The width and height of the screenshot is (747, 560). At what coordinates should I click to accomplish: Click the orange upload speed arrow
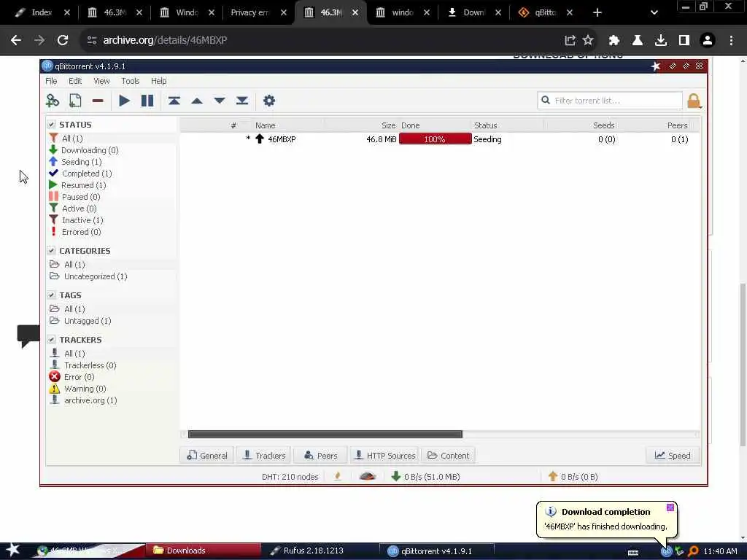(553, 476)
